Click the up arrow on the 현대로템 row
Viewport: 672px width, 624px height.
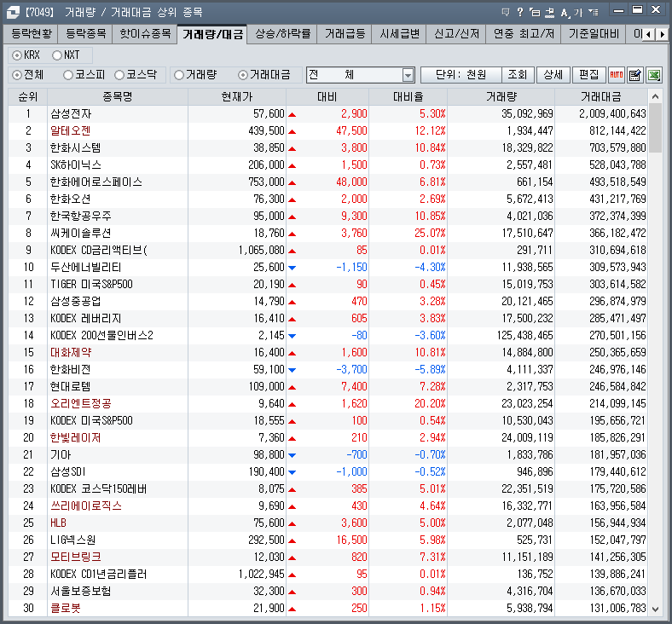293,387
